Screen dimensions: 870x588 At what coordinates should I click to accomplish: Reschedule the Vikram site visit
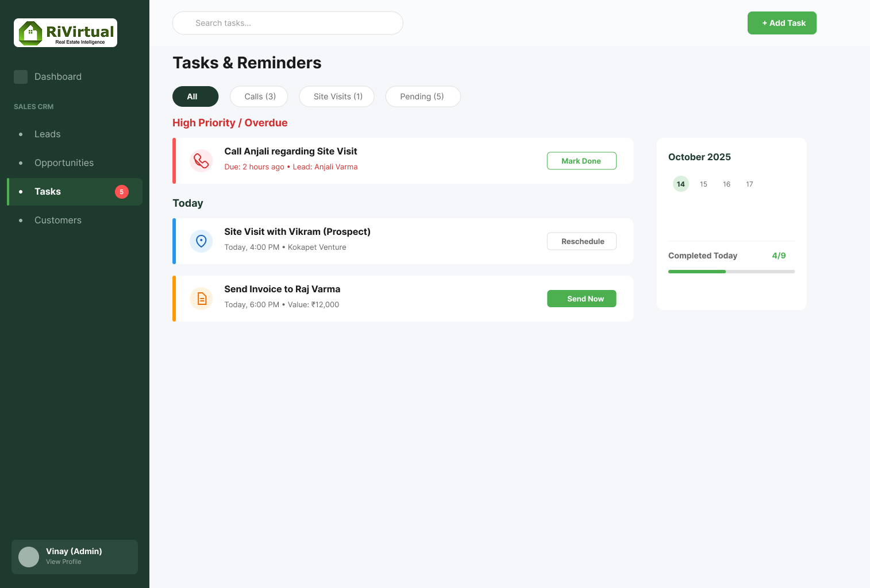(582, 241)
